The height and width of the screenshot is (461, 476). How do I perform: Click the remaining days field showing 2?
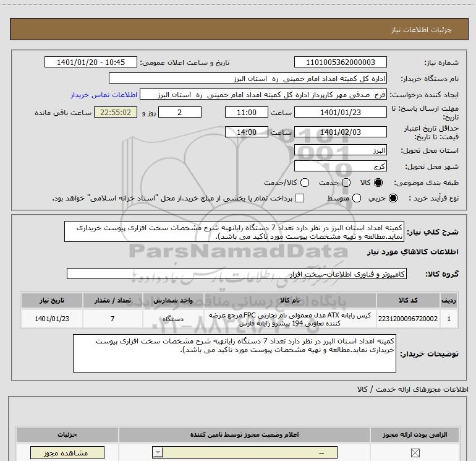click(x=180, y=112)
